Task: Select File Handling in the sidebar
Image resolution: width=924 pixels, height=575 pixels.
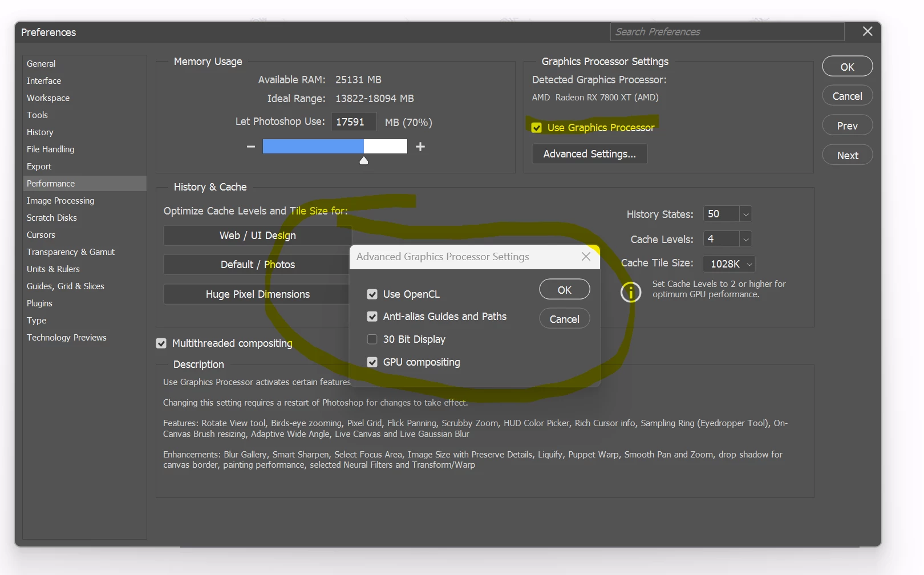Action: click(84, 149)
